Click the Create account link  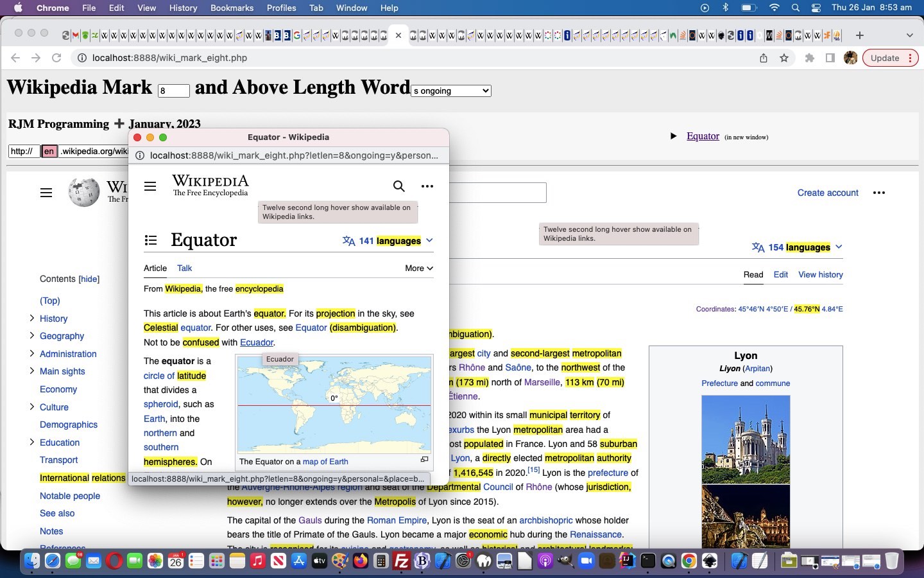828,193
